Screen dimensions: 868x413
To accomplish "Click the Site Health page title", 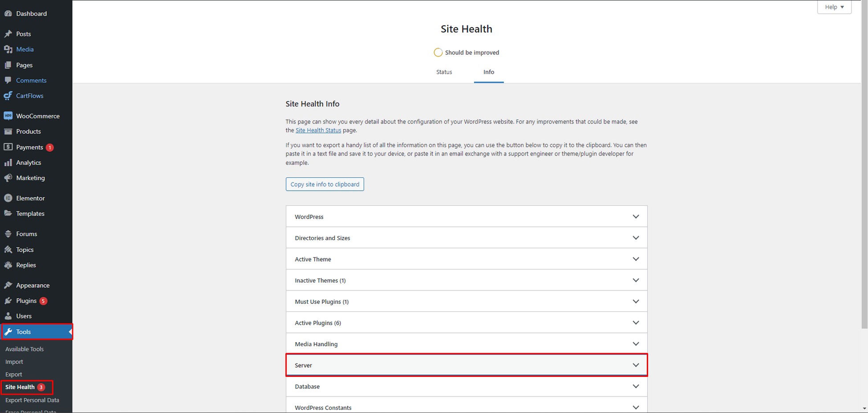I will 466,29.
